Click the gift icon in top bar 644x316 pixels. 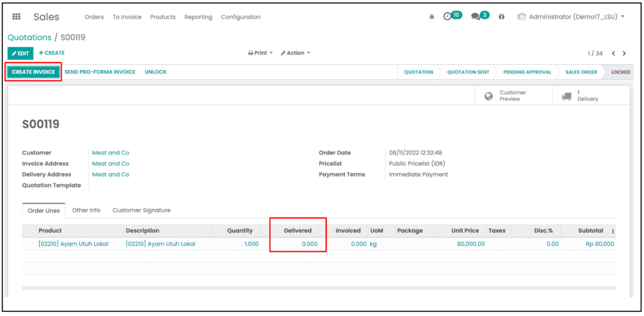coord(501,17)
